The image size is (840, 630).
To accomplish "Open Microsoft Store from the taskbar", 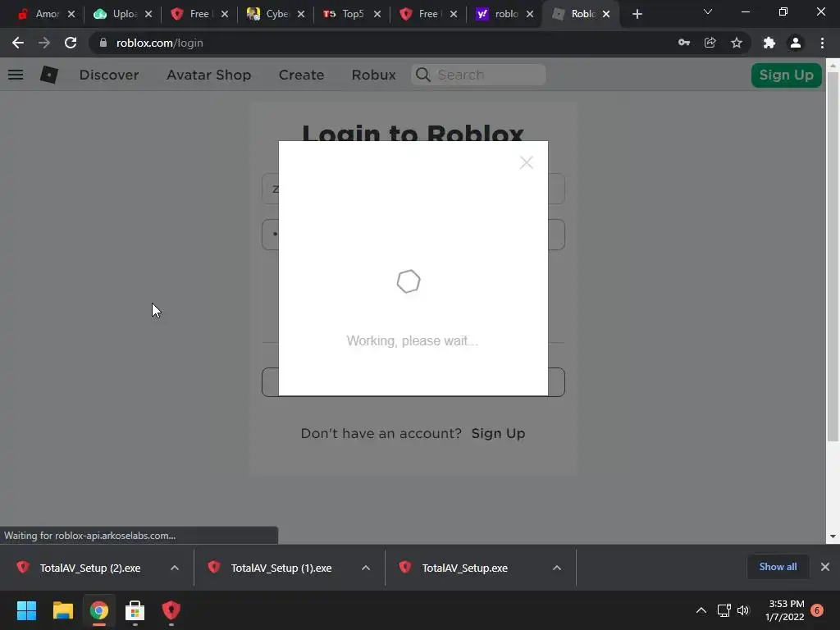I will pyautogui.click(x=135, y=610).
